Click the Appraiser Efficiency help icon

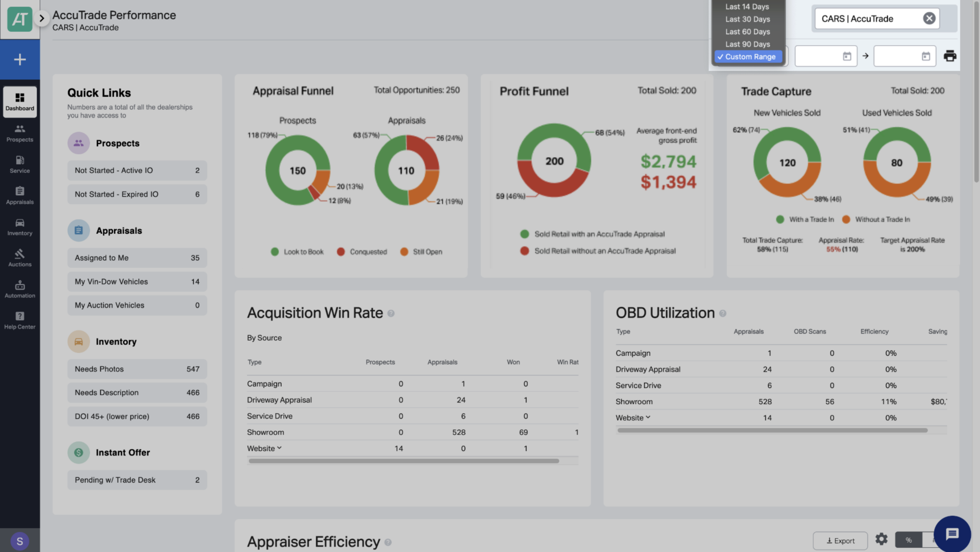point(388,542)
